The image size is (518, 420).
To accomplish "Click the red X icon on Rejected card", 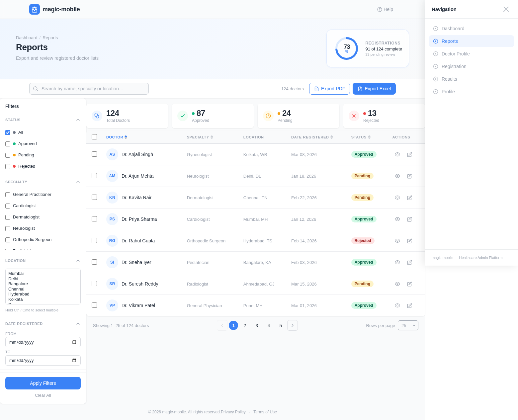I will pos(354,116).
